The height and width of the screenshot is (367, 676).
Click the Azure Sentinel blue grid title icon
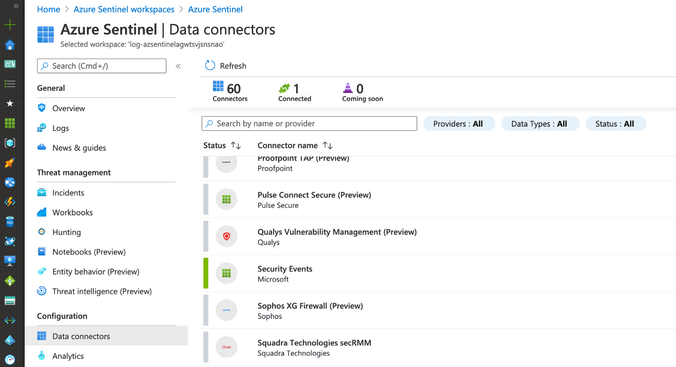pyautogui.click(x=46, y=35)
